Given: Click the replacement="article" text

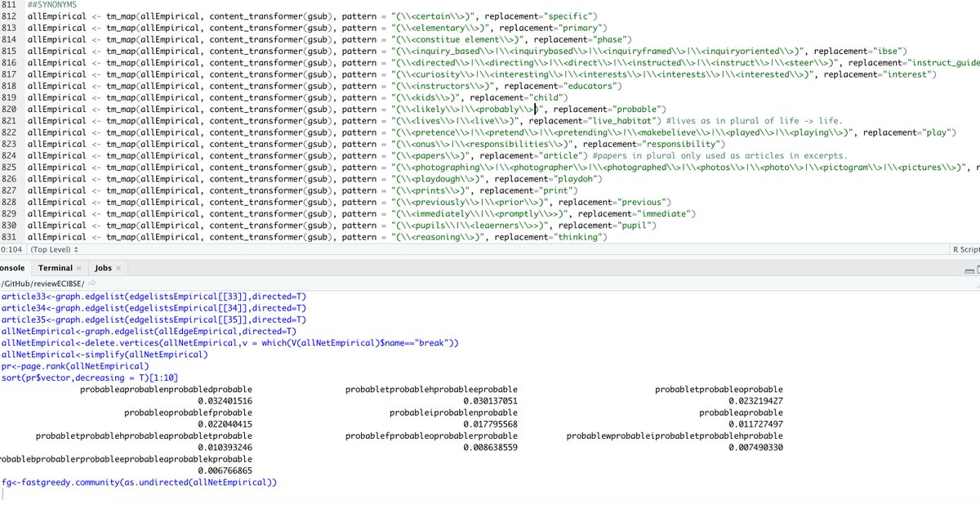Looking at the screenshot, I should click(x=533, y=155).
